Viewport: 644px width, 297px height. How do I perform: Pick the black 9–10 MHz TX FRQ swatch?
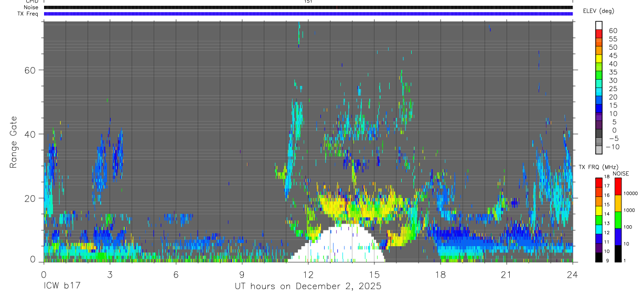pyautogui.click(x=599, y=256)
